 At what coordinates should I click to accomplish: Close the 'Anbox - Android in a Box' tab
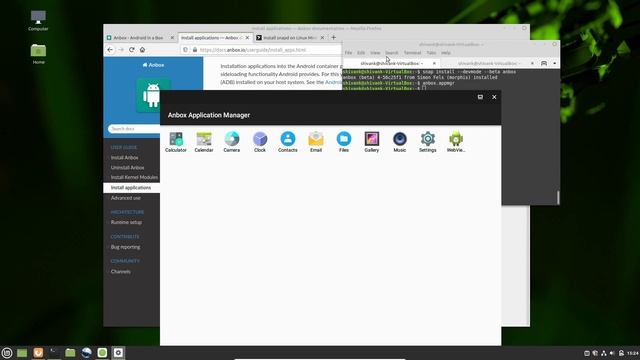tap(172, 38)
